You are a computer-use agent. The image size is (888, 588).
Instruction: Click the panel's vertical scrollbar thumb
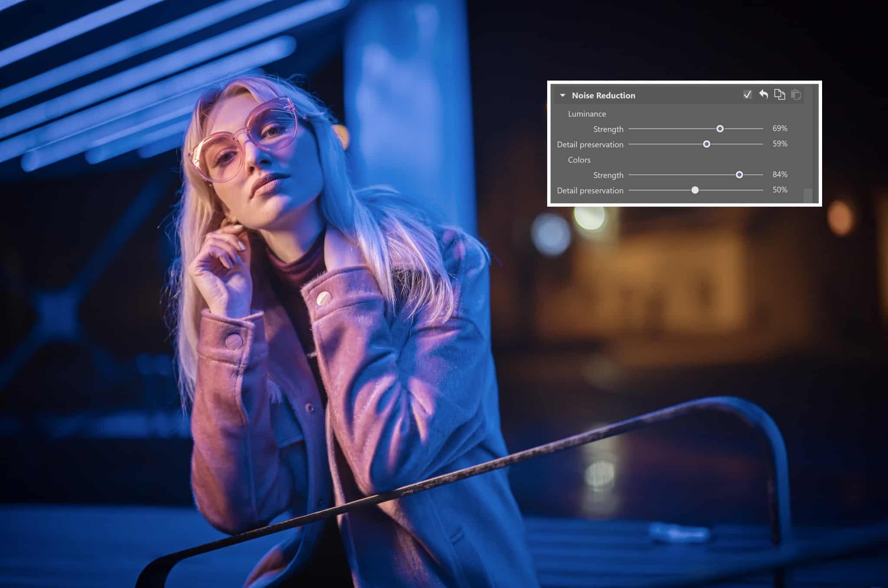pyautogui.click(x=808, y=195)
